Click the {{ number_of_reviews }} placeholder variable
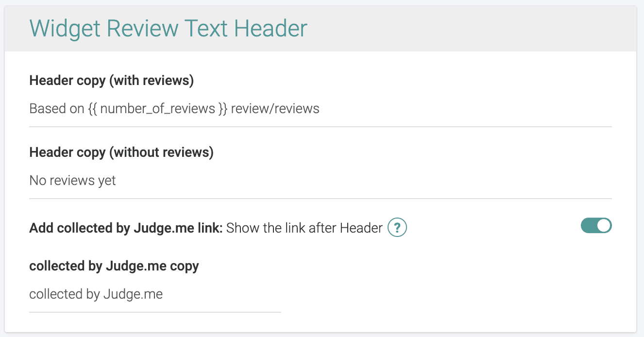The height and width of the screenshot is (337, 644). tap(158, 109)
